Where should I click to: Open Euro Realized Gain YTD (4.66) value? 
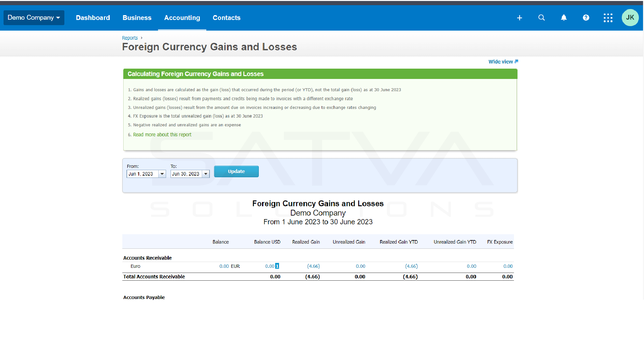coord(411,266)
